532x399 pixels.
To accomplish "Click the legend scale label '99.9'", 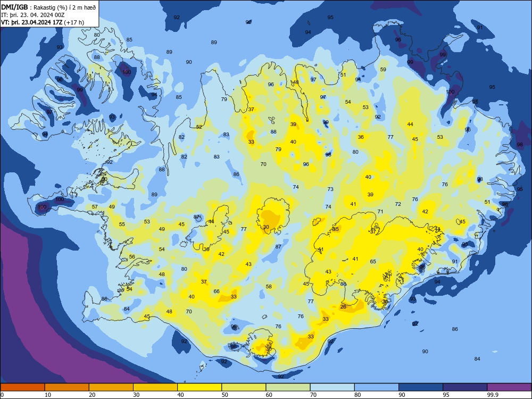I will (x=493, y=395).
